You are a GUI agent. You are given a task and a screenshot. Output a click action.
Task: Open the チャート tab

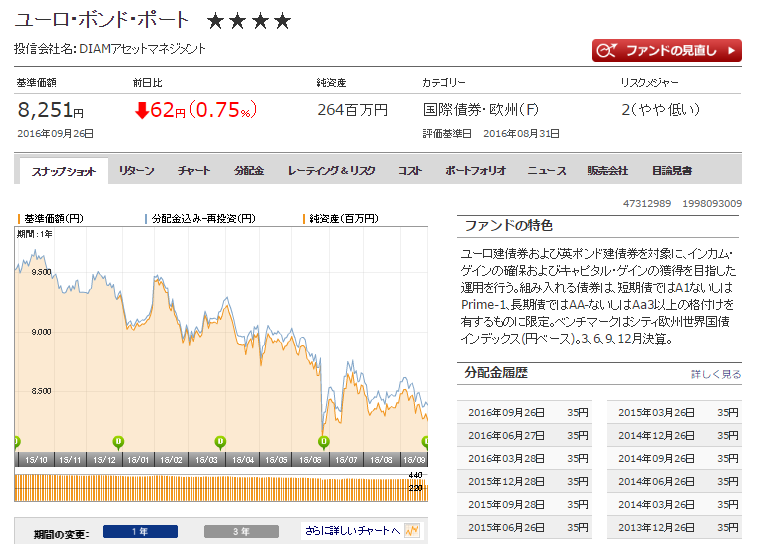(x=194, y=170)
